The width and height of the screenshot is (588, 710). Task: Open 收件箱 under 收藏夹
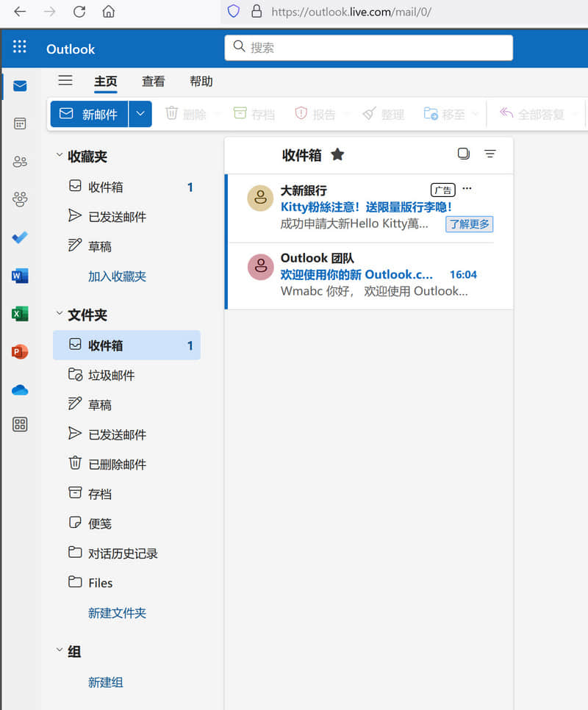click(x=126, y=187)
